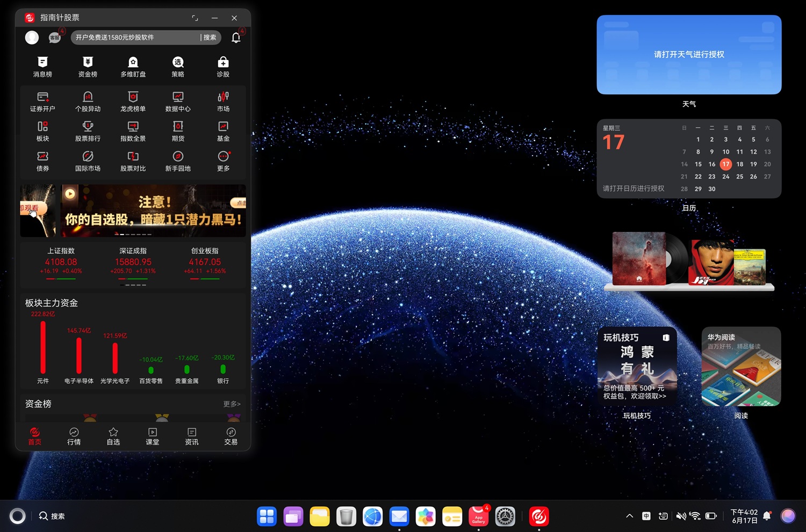
Task: Open the user avatar in 指南针股票
Action: 32,38
